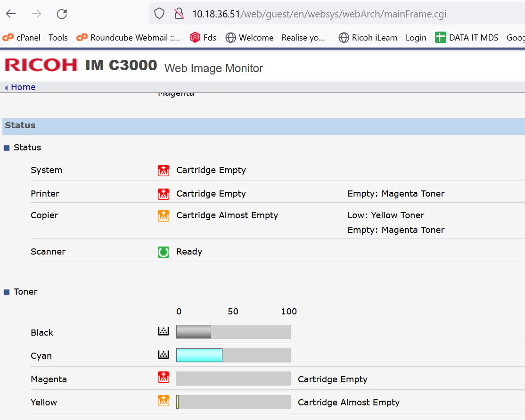Click the Status subsection blue square bullet
Screen dimensions: 525x420
(7, 148)
